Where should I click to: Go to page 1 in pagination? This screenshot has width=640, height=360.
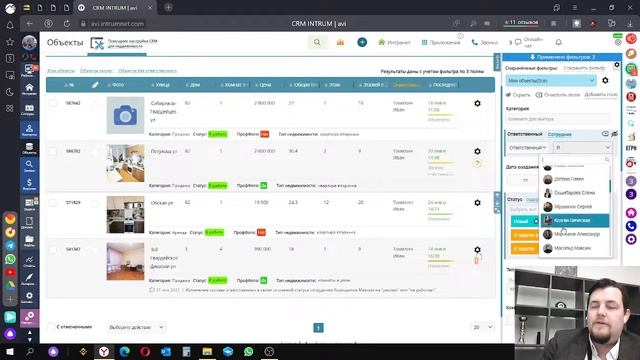(318, 327)
